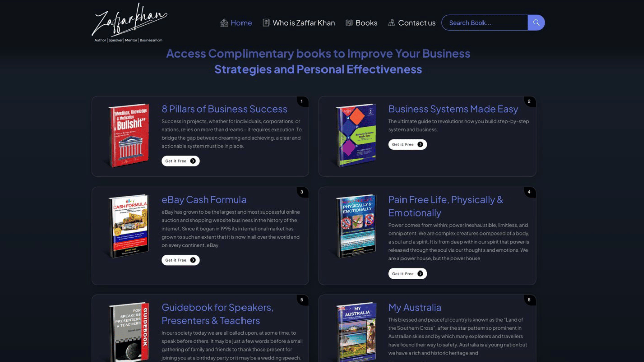Open the Home menu item
644x362 pixels.
(236, 23)
